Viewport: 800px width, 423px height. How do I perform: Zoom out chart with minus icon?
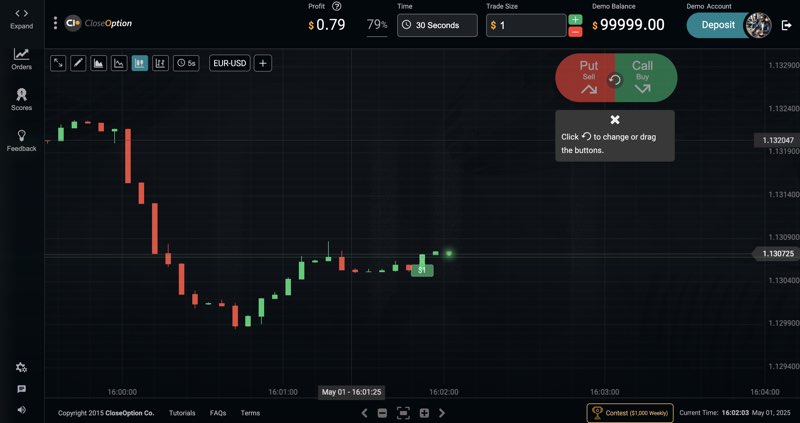point(382,413)
